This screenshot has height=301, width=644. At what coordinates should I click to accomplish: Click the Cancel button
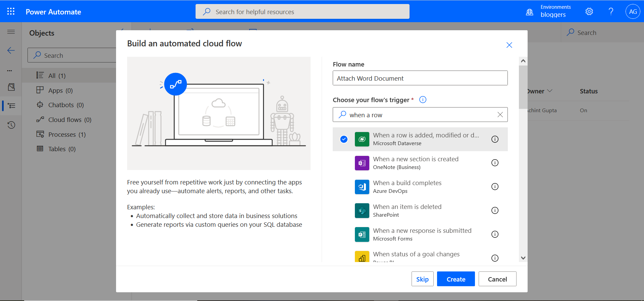497,279
